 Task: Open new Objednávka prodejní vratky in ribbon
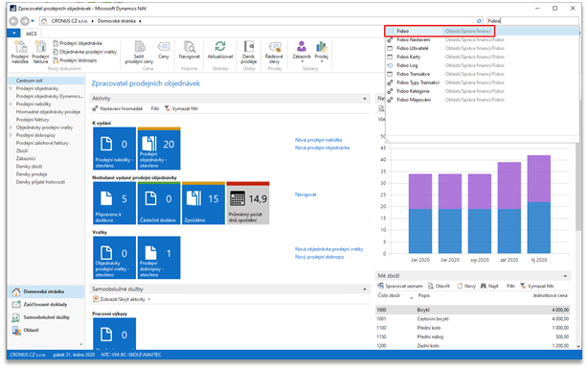click(x=84, y=52)
